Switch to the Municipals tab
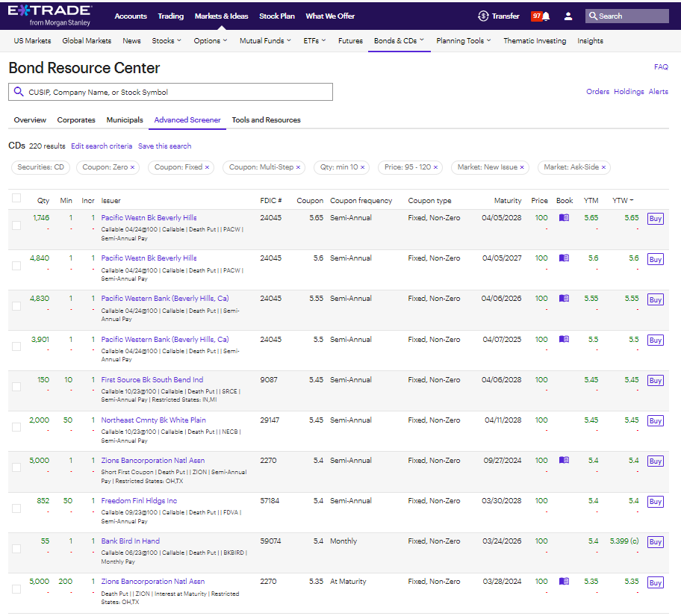The height and width of the screenshot is (616, 681). click(x=125, y=120)
